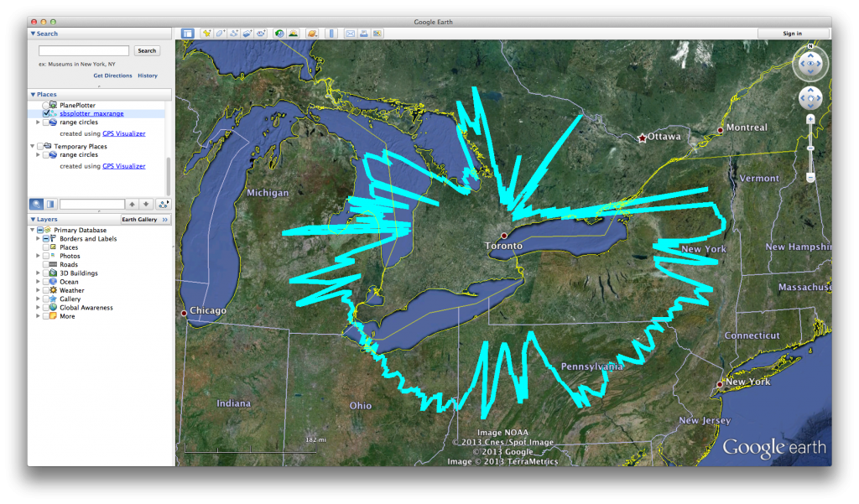Expand the More layer group
859x504 pixels.
click(38, 316)
